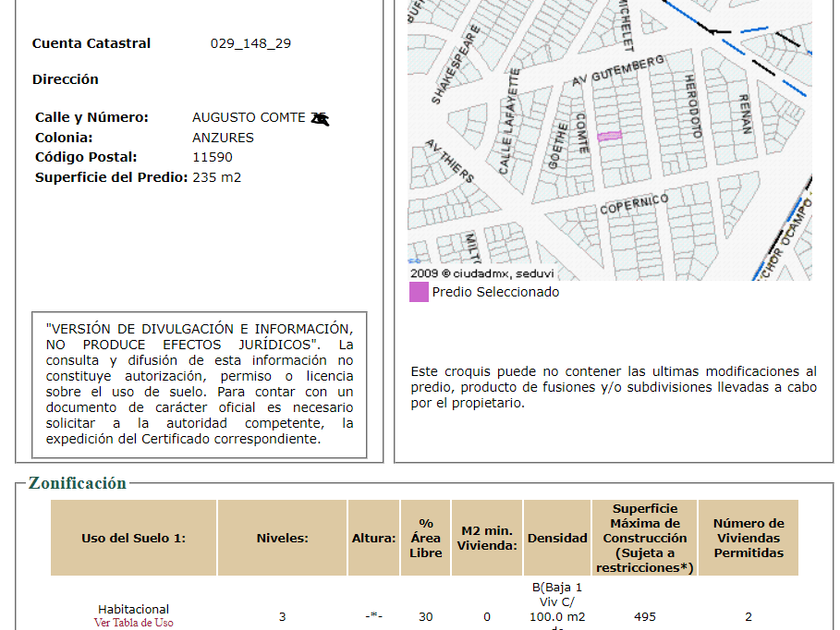The height and width of the screenshot is (630, 840).
Task: Click the 235 m2 surface value
Action: click(216, 177)
